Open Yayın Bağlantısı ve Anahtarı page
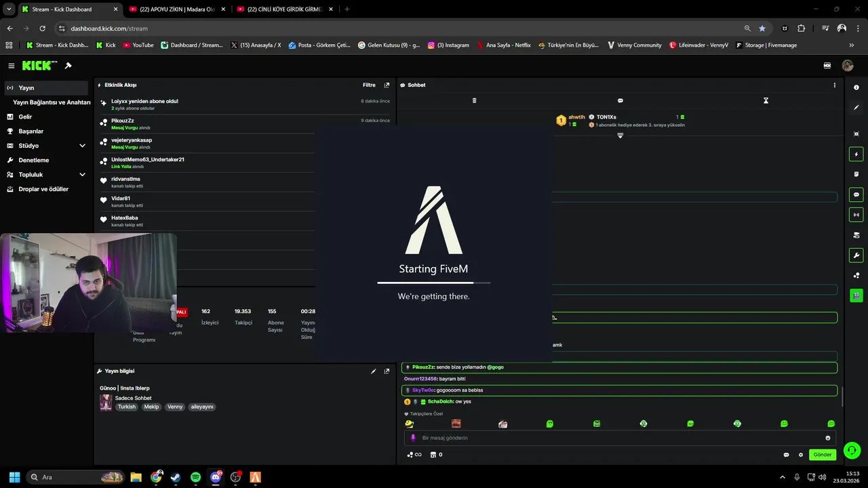The height and width of the screenshot is (488, 868). 52,102
